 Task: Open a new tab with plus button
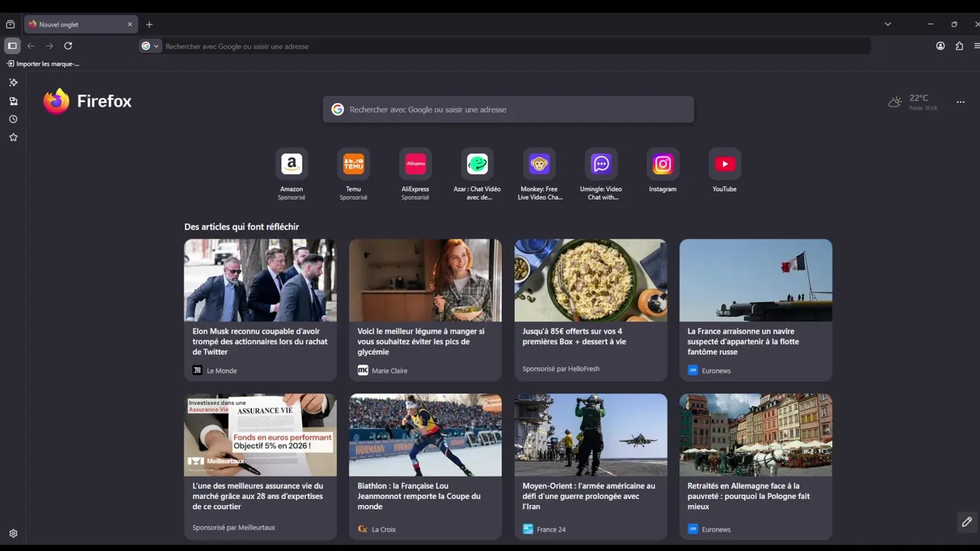tap(149, 24)
